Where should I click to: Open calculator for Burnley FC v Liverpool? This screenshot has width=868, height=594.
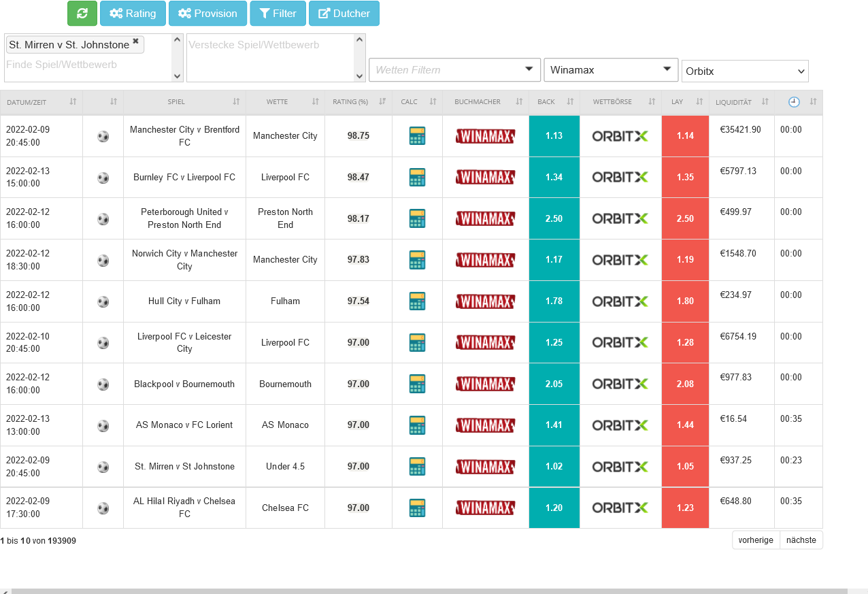tap(417, 177)
